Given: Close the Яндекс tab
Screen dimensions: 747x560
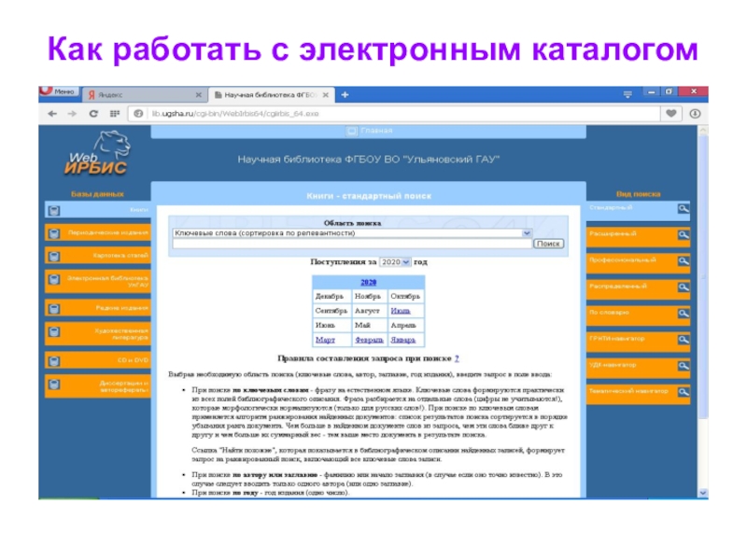Looking at the screenshot, I should pyautogui.click(x=199, y=95).
